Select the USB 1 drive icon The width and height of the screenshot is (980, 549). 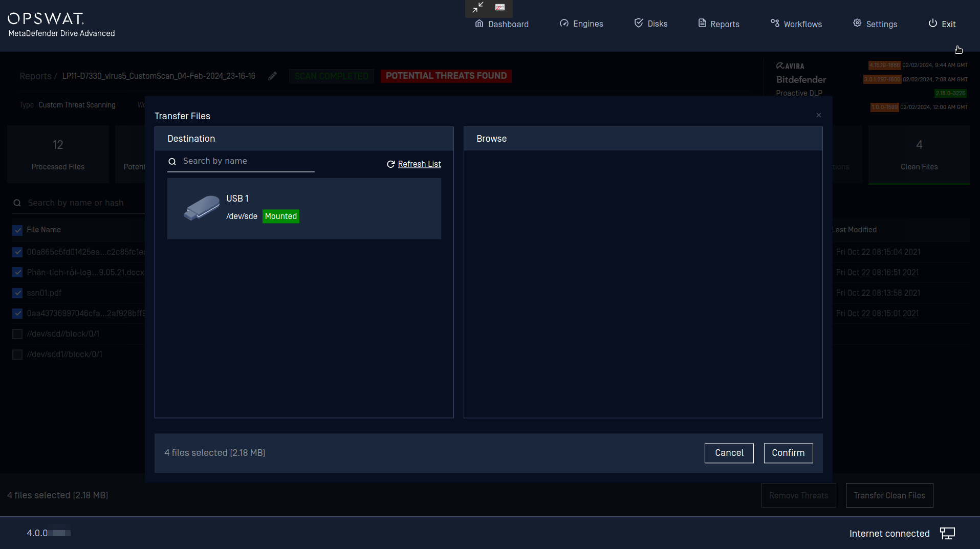202,208
